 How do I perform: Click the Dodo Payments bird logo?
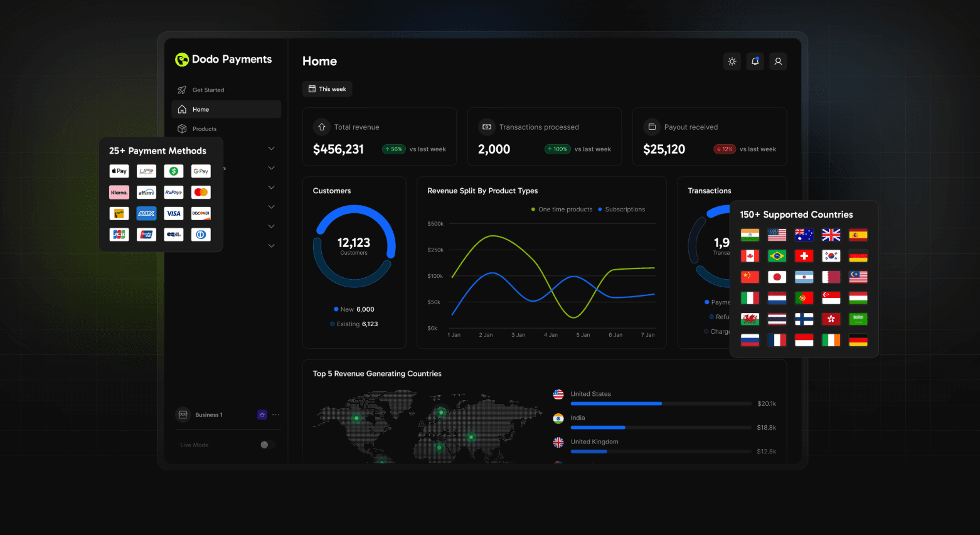(x=182, y=60)
